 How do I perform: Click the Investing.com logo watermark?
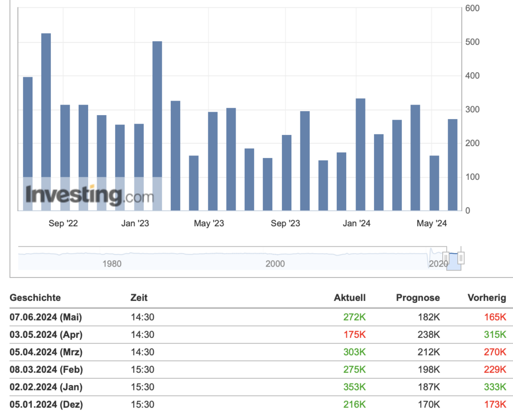coord(90,195)
